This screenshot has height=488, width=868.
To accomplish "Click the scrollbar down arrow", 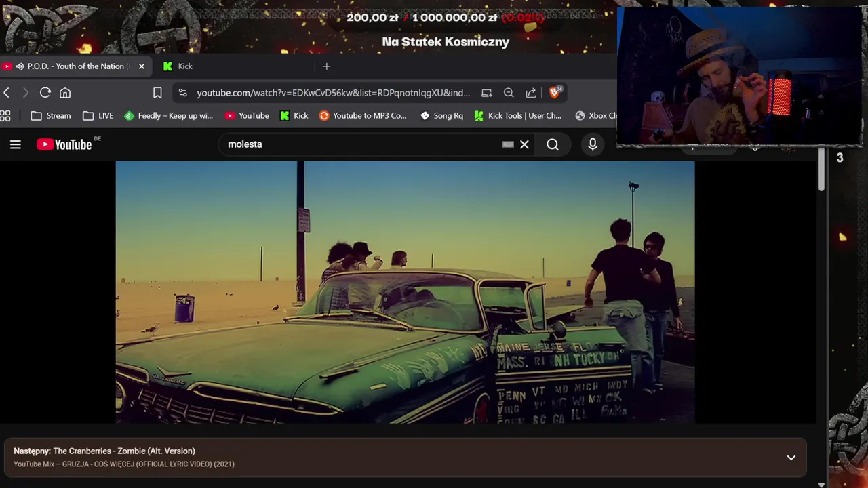I will (821, 484).
